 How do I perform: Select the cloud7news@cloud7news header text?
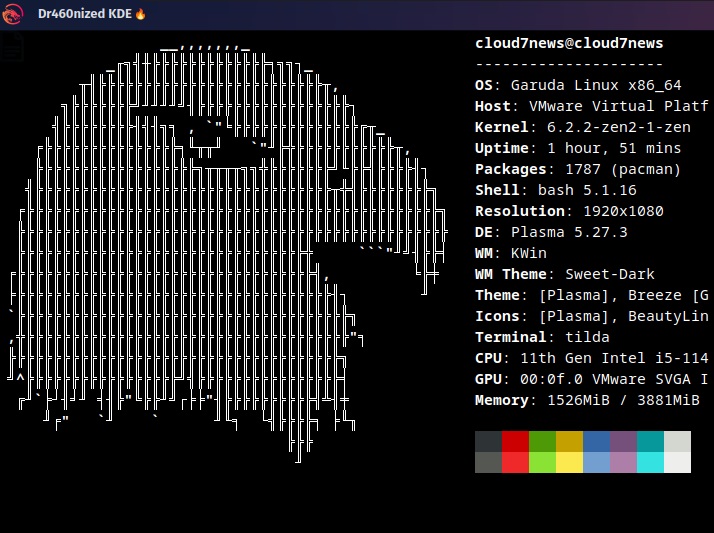coord(569,43)
